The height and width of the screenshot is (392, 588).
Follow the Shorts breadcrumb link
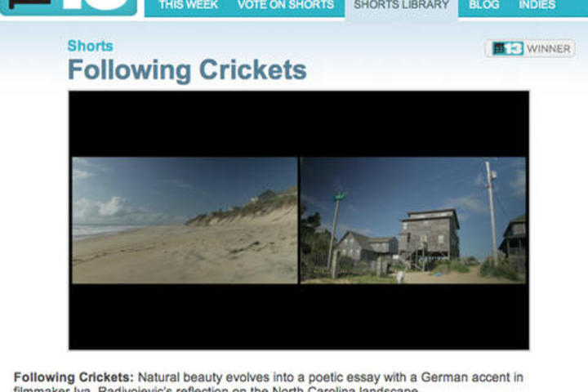[x=90, y=46]
